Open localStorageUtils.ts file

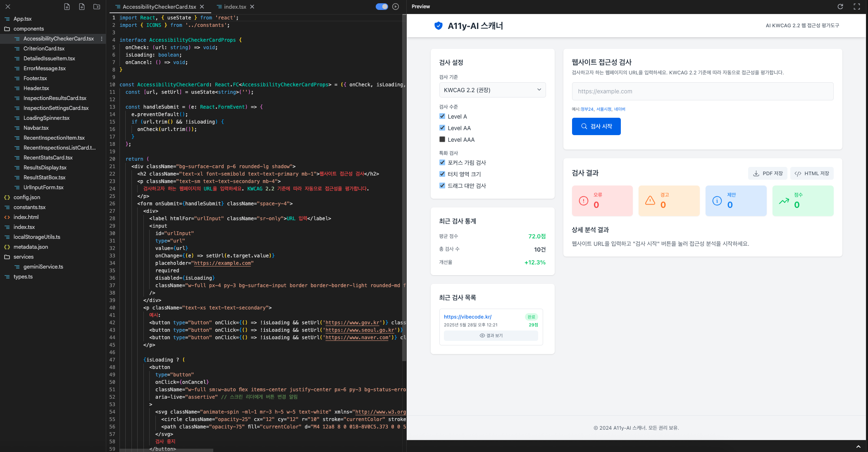click(53, 237)
